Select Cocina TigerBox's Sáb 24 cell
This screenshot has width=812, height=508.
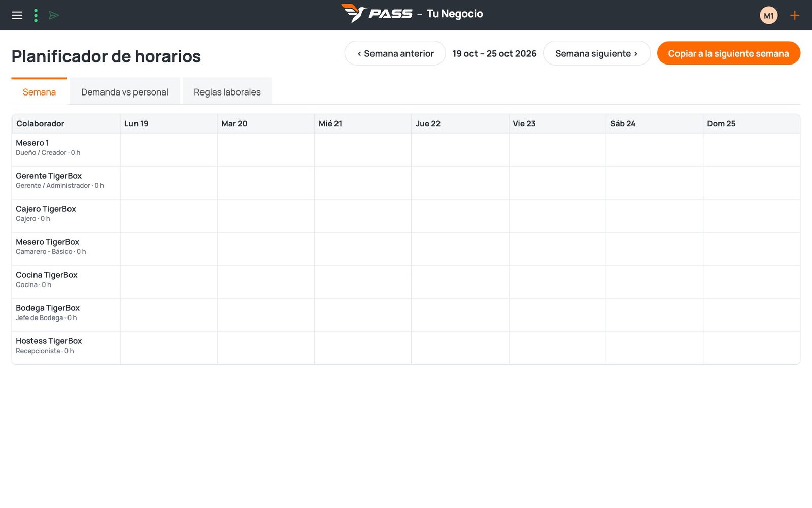coord(655,281)
